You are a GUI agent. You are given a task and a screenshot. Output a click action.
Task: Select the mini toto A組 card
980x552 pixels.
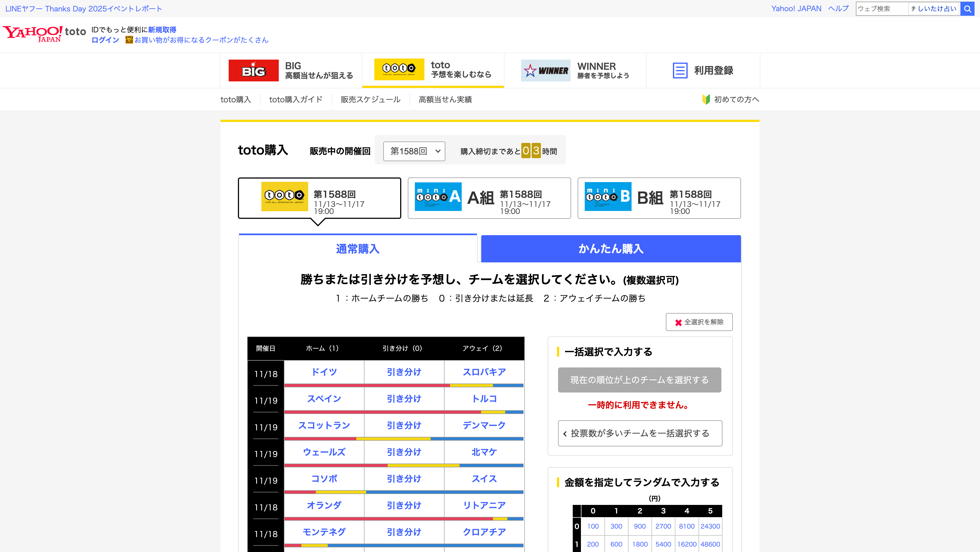pyautogui.click(x=489, y=198)
